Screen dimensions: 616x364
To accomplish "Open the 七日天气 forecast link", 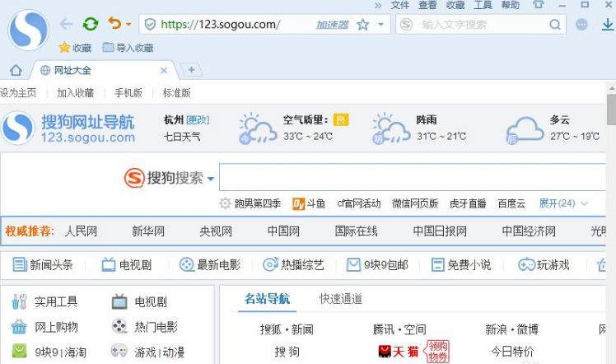I will tap(182, 137).
